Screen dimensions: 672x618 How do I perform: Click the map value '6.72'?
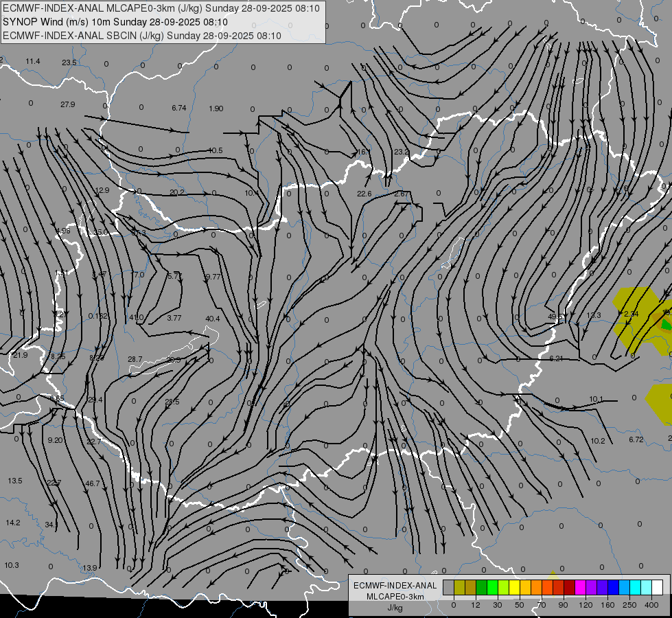point(636,439)
